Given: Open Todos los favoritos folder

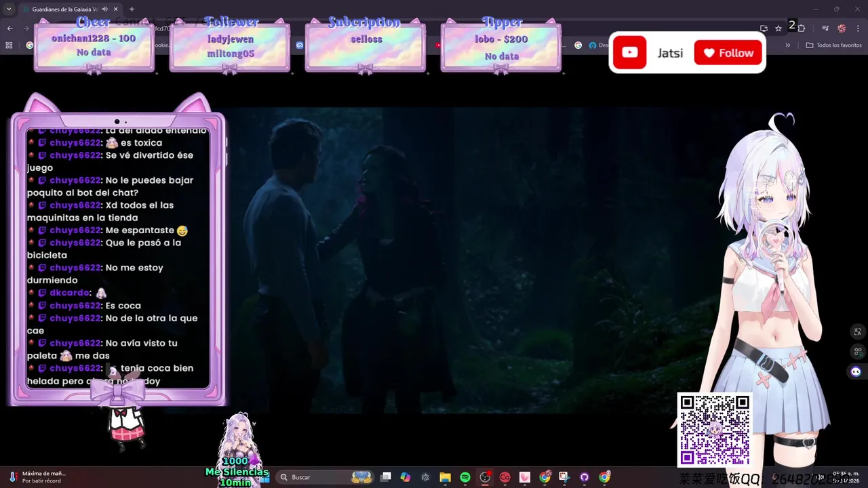Looking at the screenshot, I should point(833,45).
